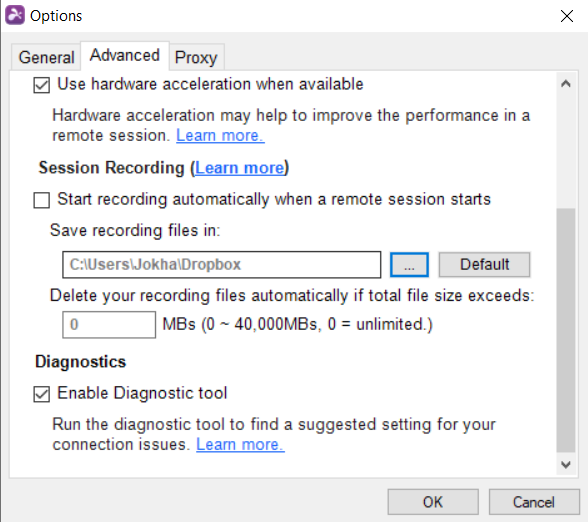Discard changes with the Cancel button
Screen dimensions: 588x522
coord(534,502)
